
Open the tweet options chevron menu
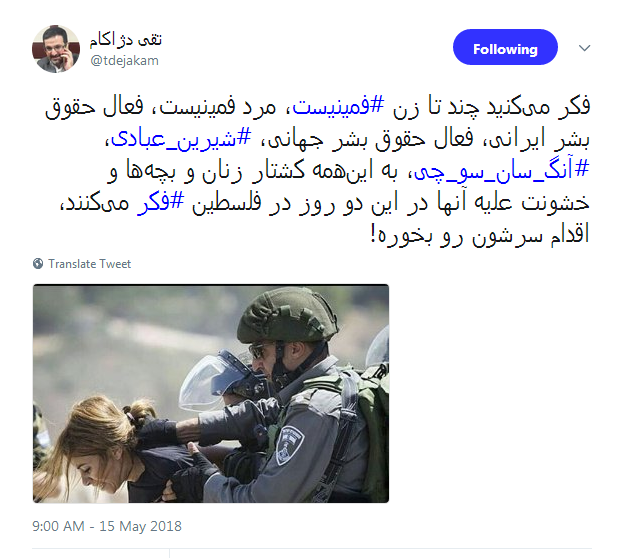pos(584,48)
